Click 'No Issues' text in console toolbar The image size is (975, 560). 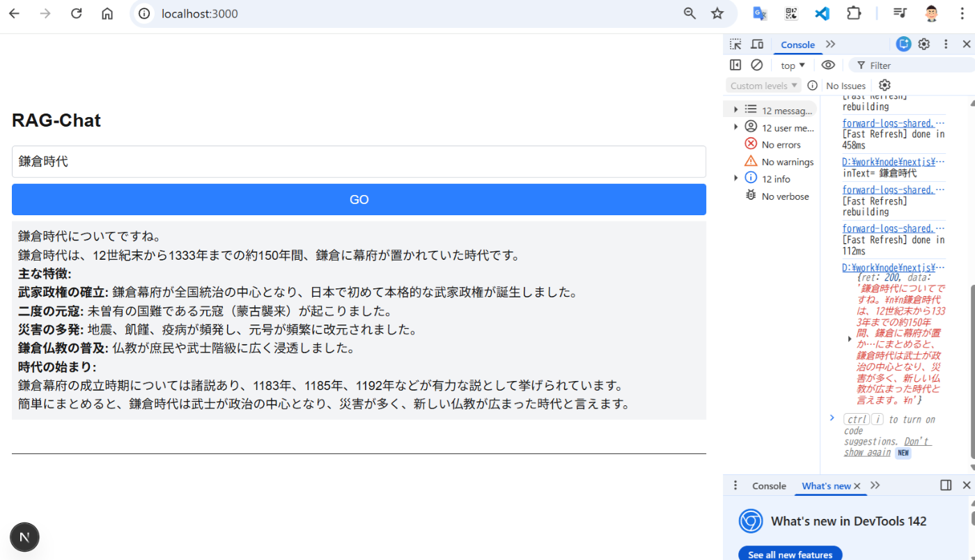[x=845, y=86]
